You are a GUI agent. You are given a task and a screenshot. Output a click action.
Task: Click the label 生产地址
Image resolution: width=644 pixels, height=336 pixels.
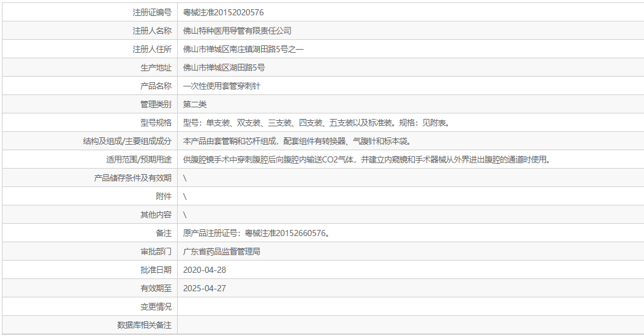tap(156, 67)
